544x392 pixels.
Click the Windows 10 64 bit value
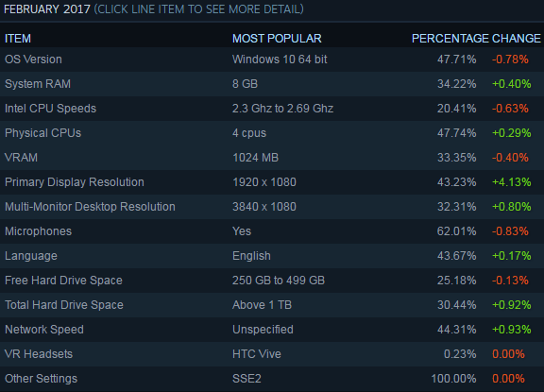280,60
